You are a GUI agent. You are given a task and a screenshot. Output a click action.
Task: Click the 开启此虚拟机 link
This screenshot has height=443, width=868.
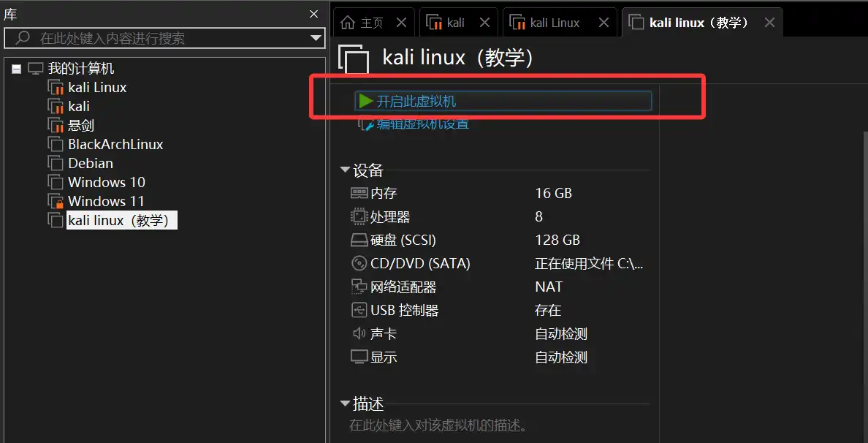click(416, 102)
